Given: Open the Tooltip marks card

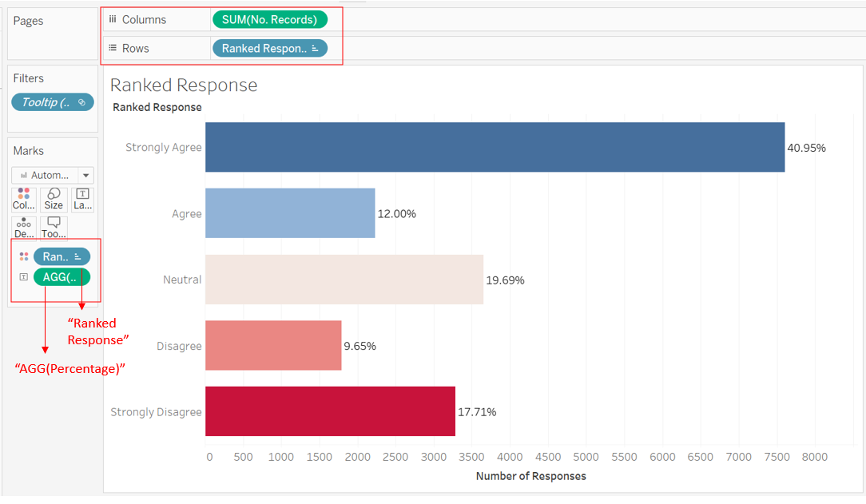Looking at the screenshot, I should pyautogui.click(x=54, y=228).
